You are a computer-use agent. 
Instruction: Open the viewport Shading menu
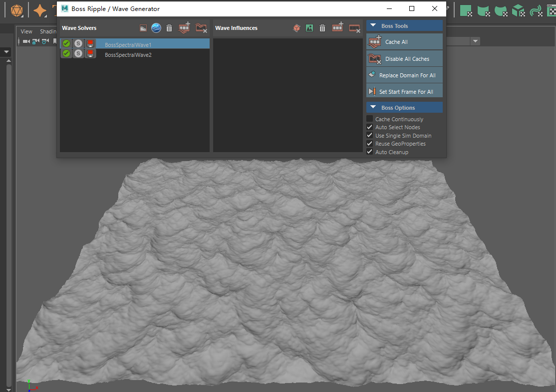tap(48, 31)
